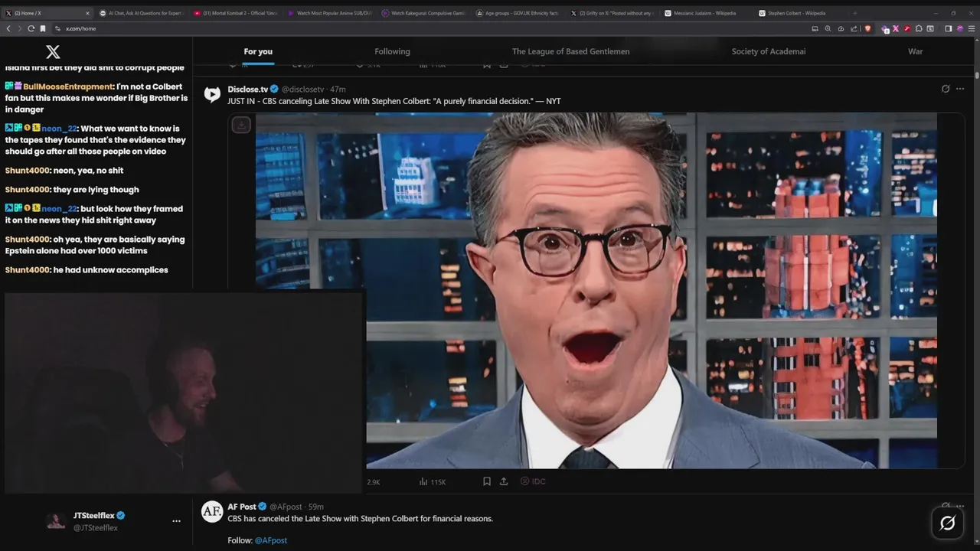Open the extensions puzzle-piece icon
Image resolution: width=980 pixels, height=551 pixels.
919,28
